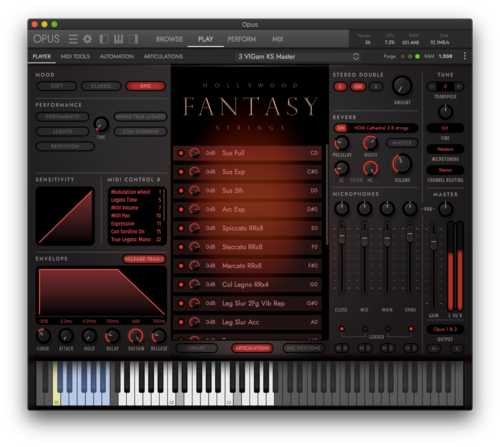500x447 pixels.
Task: Enable the MONO TRUE LEGATO button
Action: click(x=140, y=117)
